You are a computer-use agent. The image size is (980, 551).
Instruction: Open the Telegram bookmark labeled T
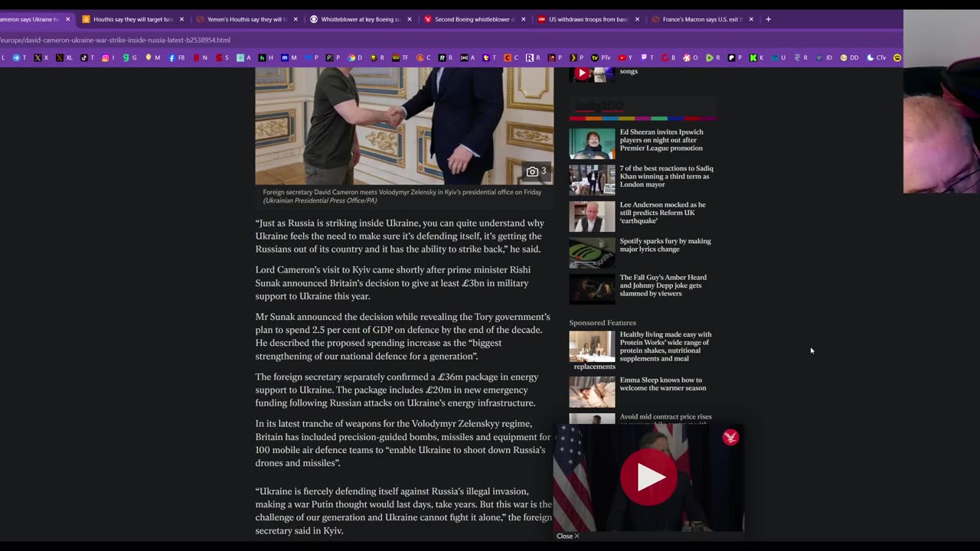tap(19, 57)
